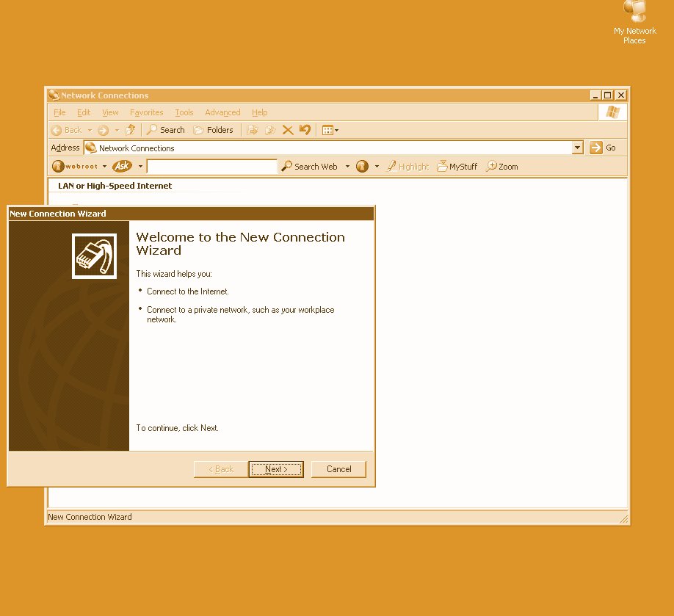
Task: Click Cancel in the New Connection Wizard
Action: [x=338, y=469]
